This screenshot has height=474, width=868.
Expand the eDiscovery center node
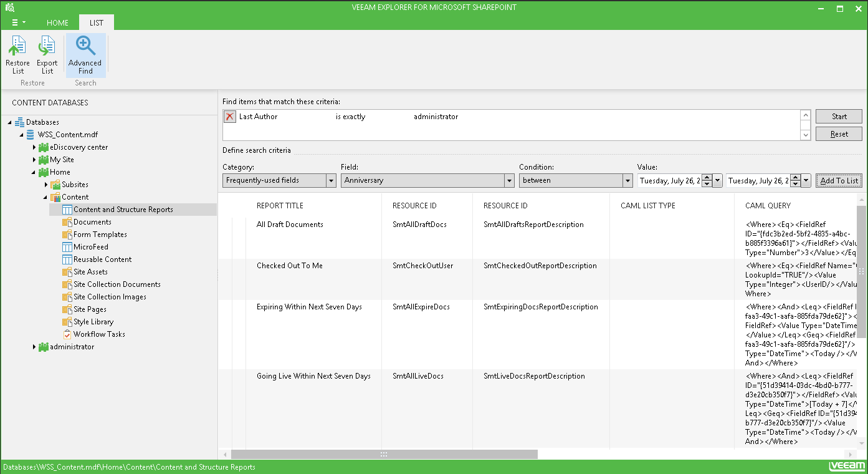click(34, 147)
